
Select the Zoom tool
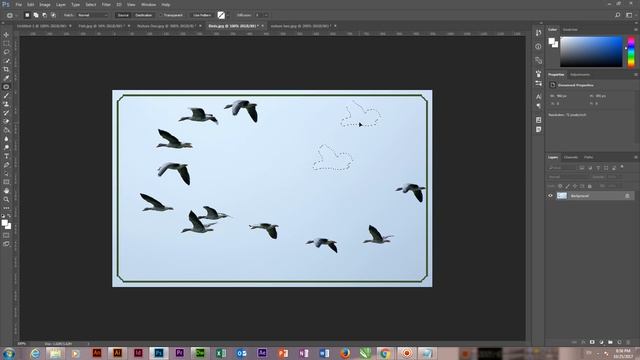[x=6, y=200]
